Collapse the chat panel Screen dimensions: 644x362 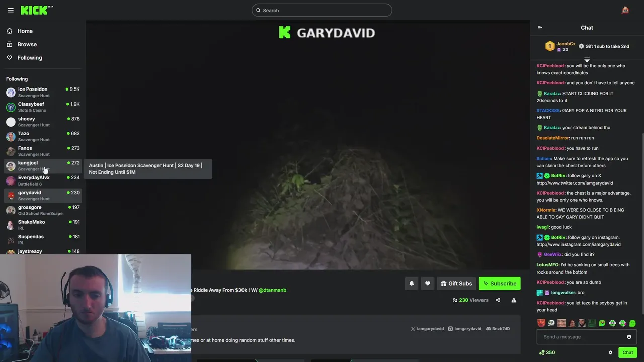tap(540, 28)
